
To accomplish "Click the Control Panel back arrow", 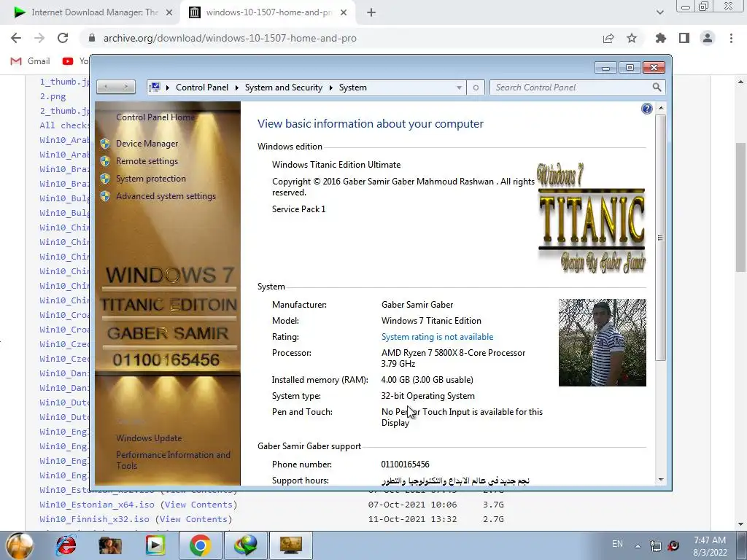I will tap(106, 87).
